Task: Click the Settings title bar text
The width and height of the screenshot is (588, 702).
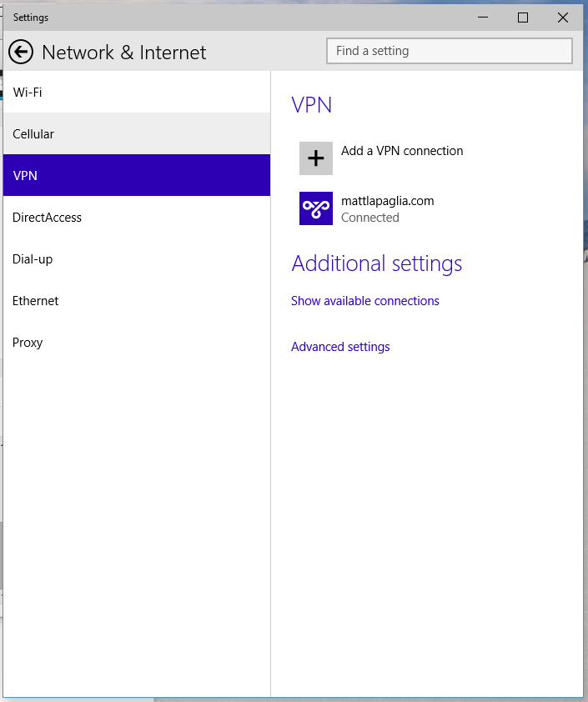Action: click(31, 18)
